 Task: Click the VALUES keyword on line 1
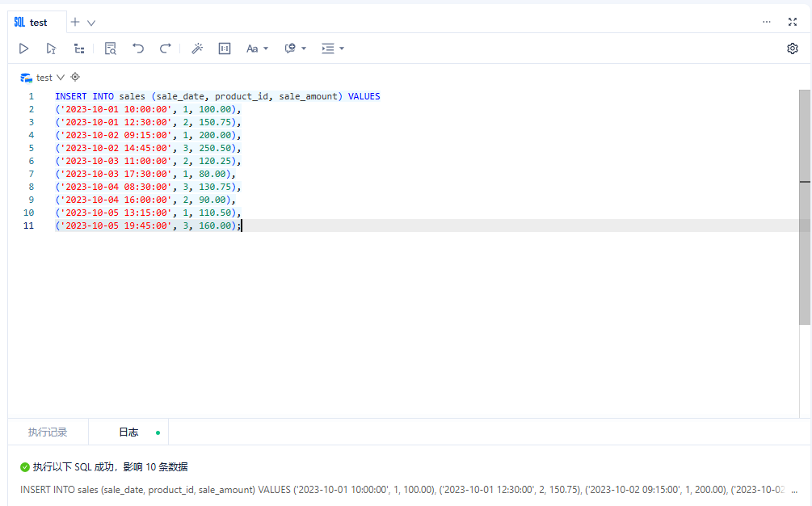[x=364, y=96]
